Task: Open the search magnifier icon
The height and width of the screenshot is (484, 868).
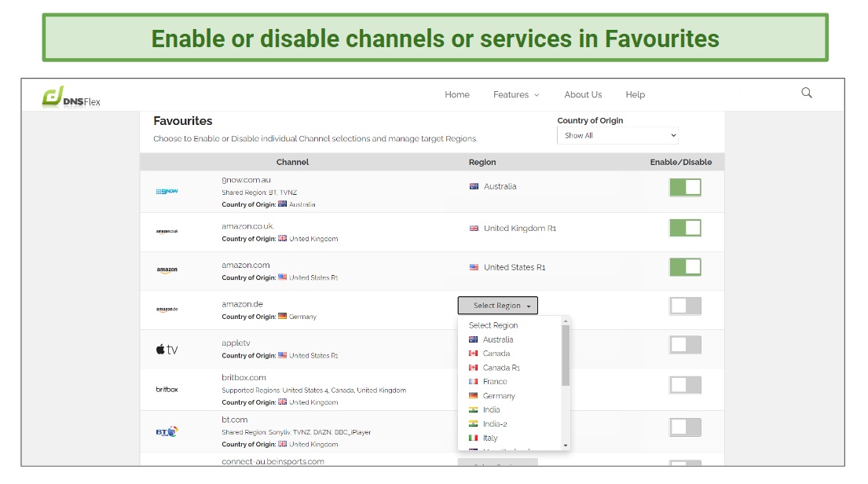Action: (x=807, y=93)
